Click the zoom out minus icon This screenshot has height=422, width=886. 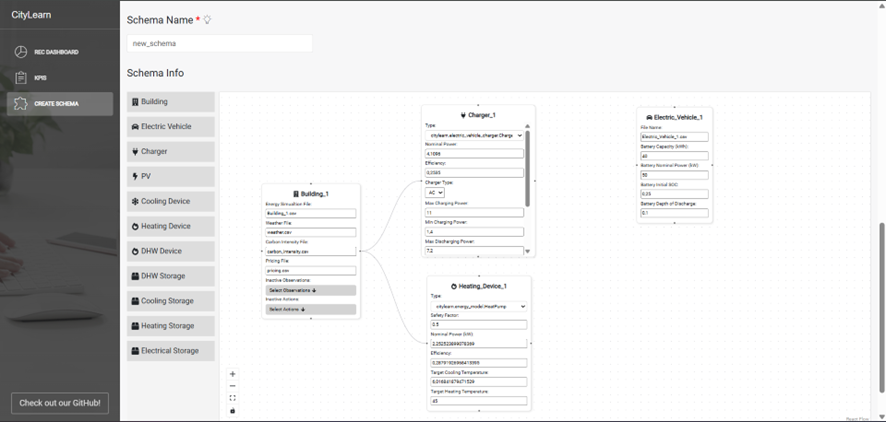click(x=233, y=386)
